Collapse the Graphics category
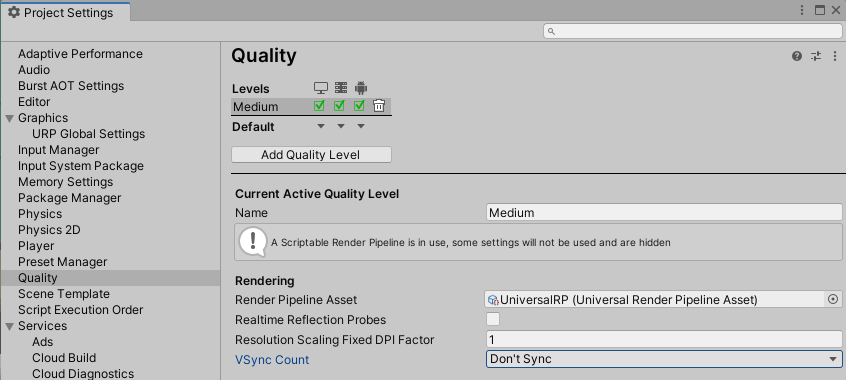This screenshot has height=380, width=846. (9, 118)
